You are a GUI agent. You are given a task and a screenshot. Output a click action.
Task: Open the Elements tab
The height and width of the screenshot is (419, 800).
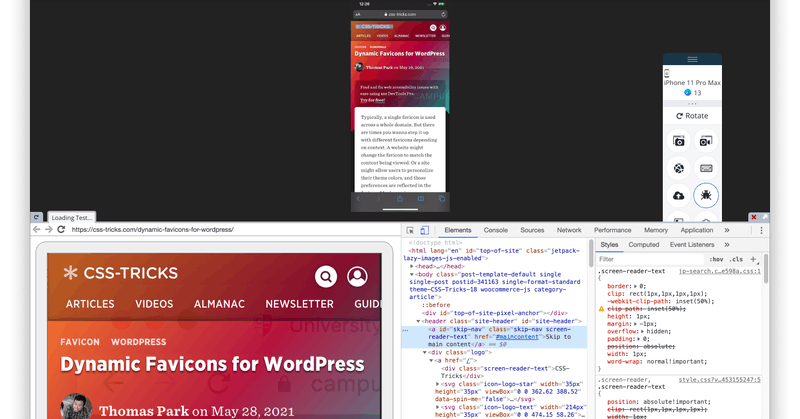pos(458,230)
